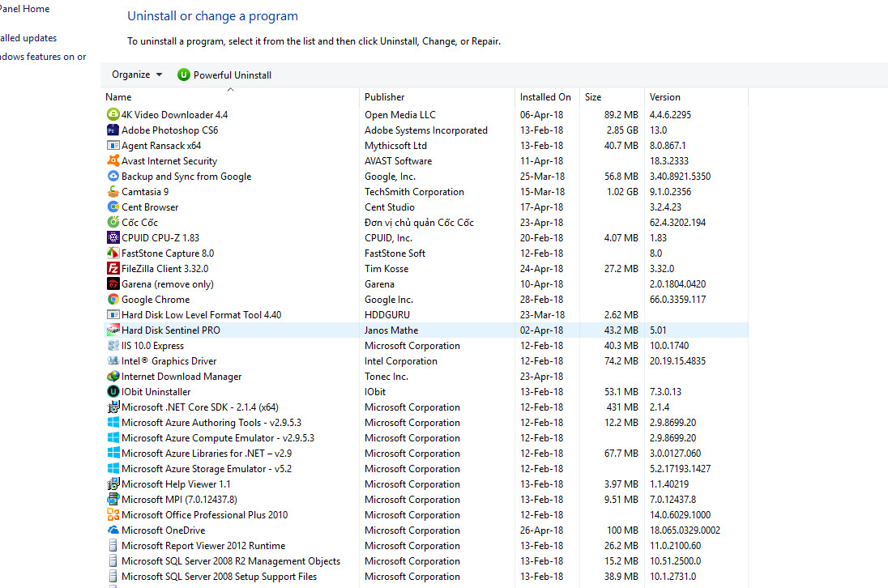888x588 pixels.
Task: Click the Agent Ransack x64 icon
Action: coord(113,146)
